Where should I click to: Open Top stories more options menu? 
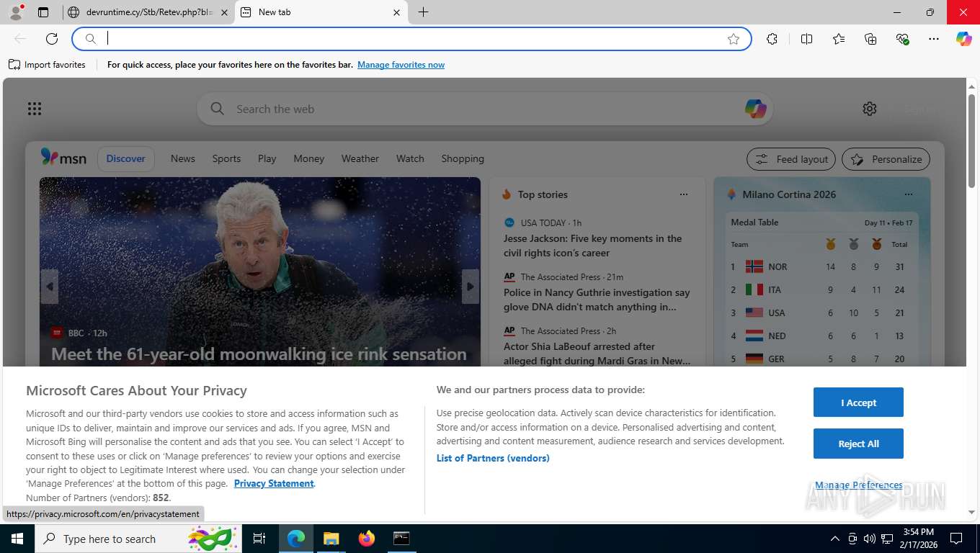point(684,194)
